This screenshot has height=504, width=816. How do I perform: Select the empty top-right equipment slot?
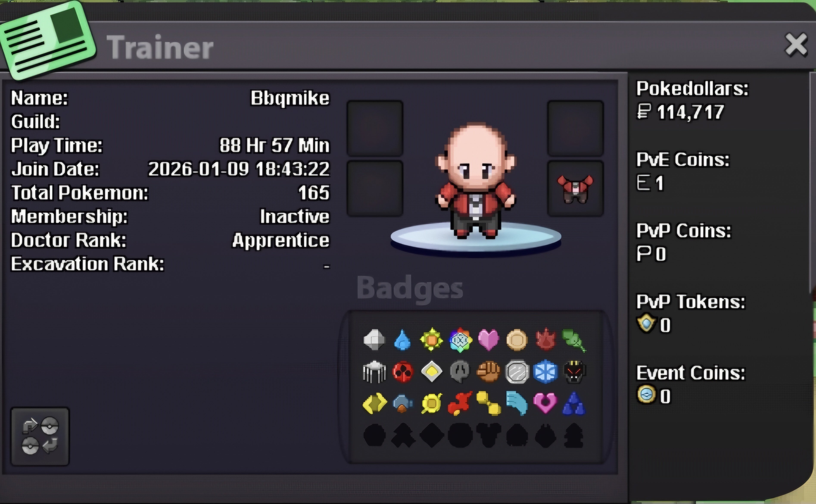(x=575, y=128)
